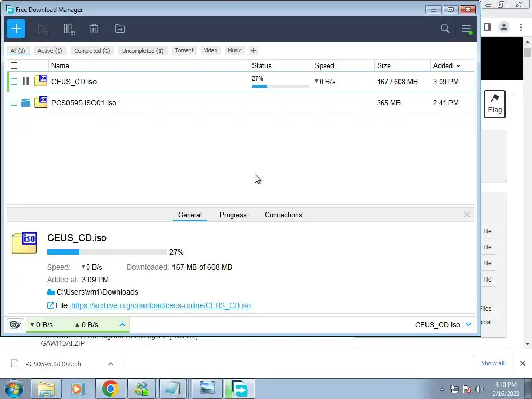Click the move to folder toolbar icon
Image resolution: width=532 pixels, height=399 pixels.
click(120, 29)
